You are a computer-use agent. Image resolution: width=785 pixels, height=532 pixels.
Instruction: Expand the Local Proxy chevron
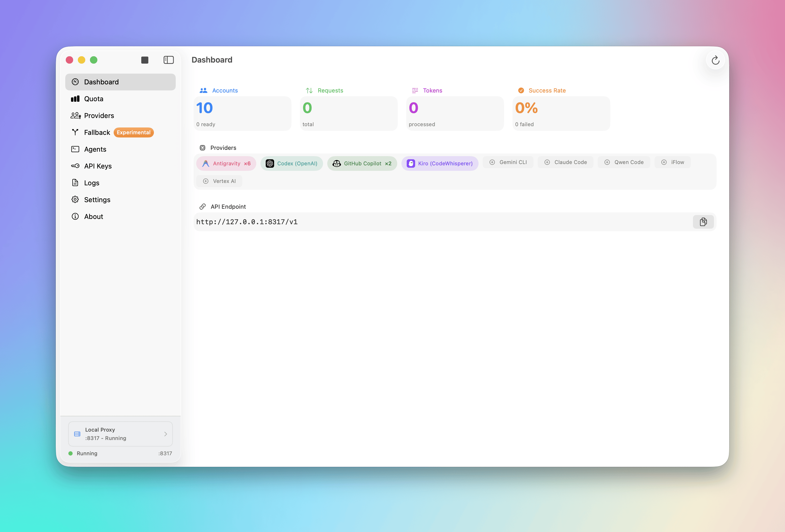165,434
